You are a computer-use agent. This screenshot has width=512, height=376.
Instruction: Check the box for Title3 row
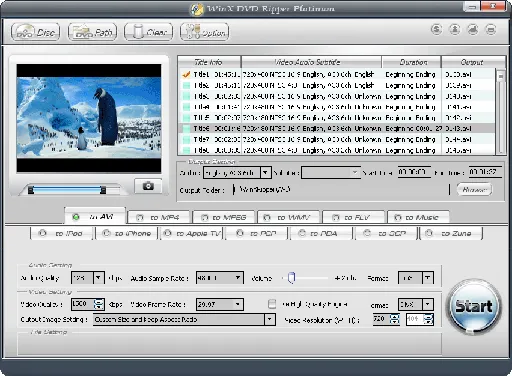(x=186, y=96)
